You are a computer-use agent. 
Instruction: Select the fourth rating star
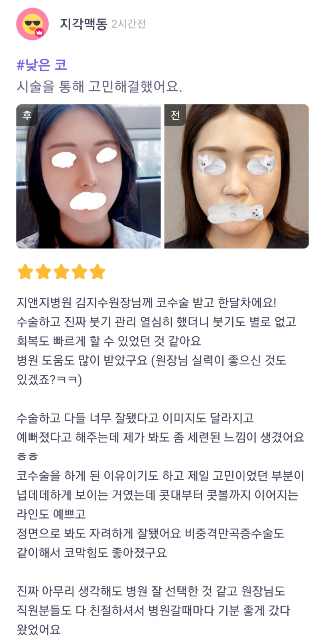(79, 272)
